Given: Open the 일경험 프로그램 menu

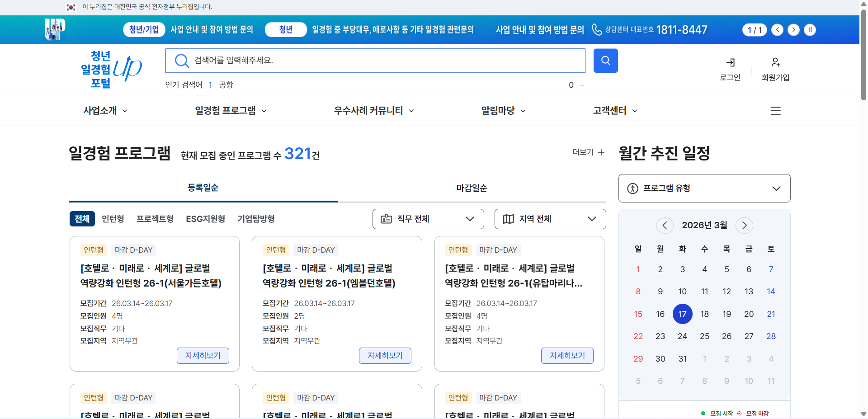Looking at the screenshot, I should click(x=231, y=111).
